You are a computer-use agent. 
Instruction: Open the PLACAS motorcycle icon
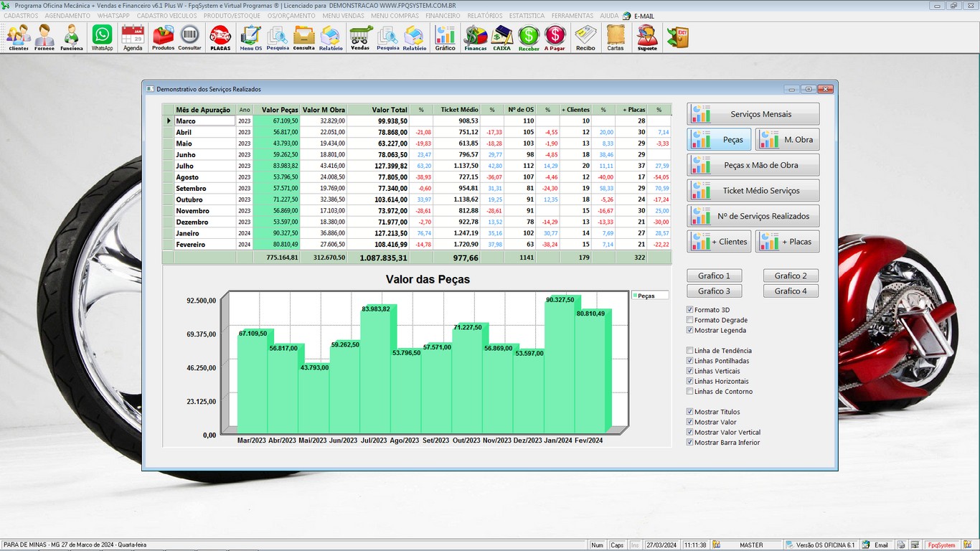tap(220, 37)
